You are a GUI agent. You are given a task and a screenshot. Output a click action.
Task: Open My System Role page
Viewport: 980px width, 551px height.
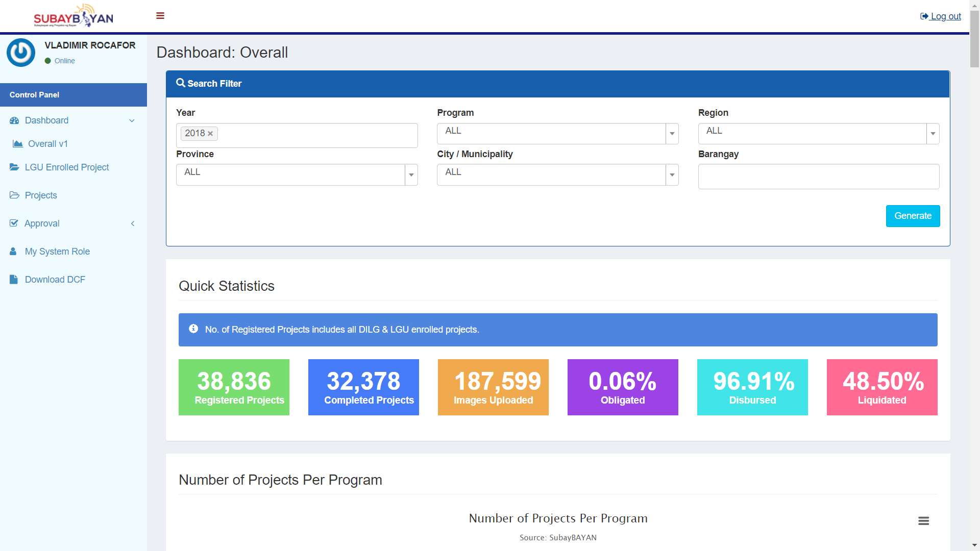pos(73,252)
